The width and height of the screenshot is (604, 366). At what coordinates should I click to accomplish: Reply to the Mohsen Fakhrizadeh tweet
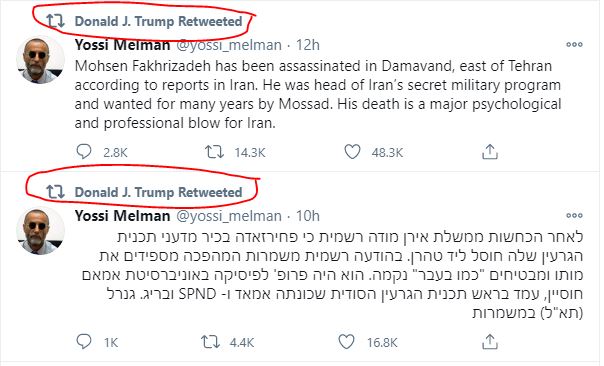pos(84,152)
